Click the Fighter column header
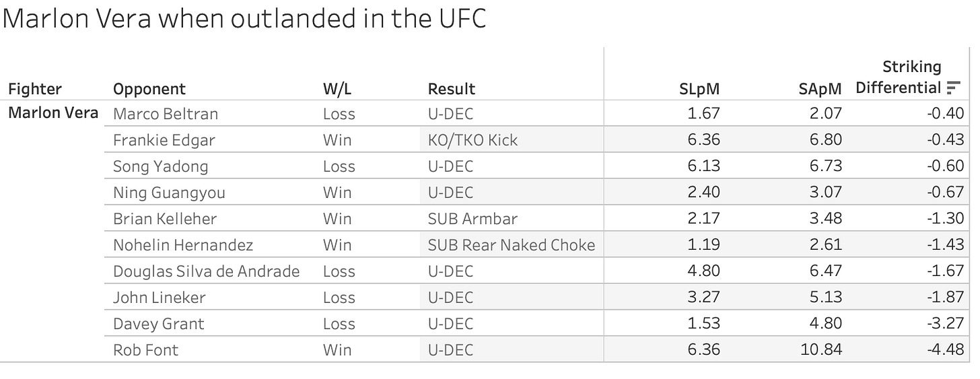Image resolution: width=980 pixels, height=379 pixels. click(x=34, y=89)
